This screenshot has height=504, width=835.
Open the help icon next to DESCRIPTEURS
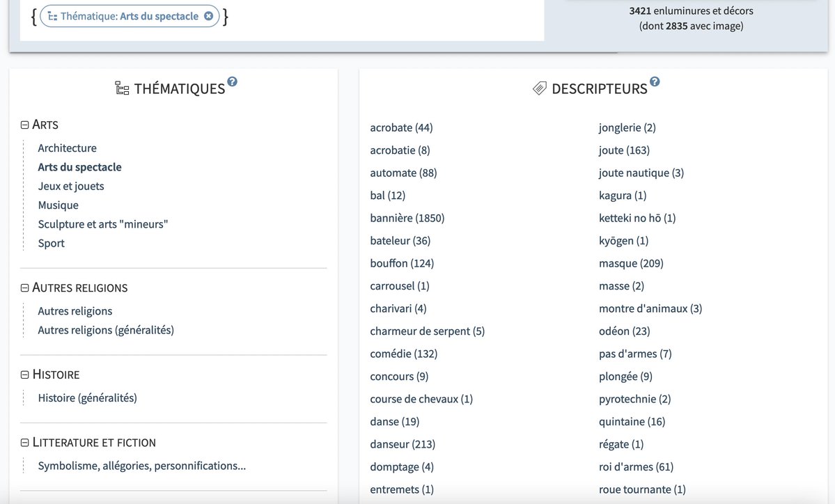tap(655, 81)
